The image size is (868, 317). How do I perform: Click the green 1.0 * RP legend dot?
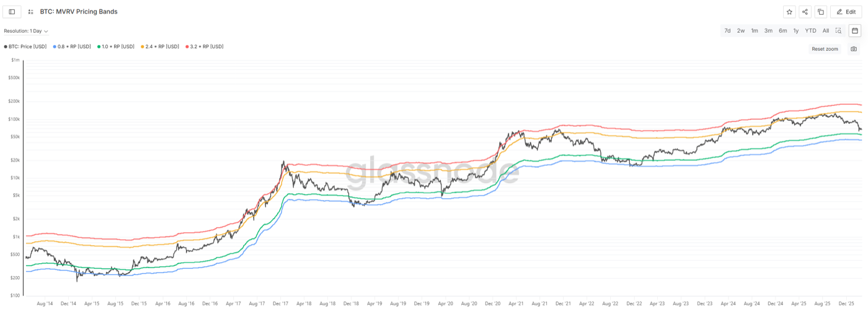(99, 46)
